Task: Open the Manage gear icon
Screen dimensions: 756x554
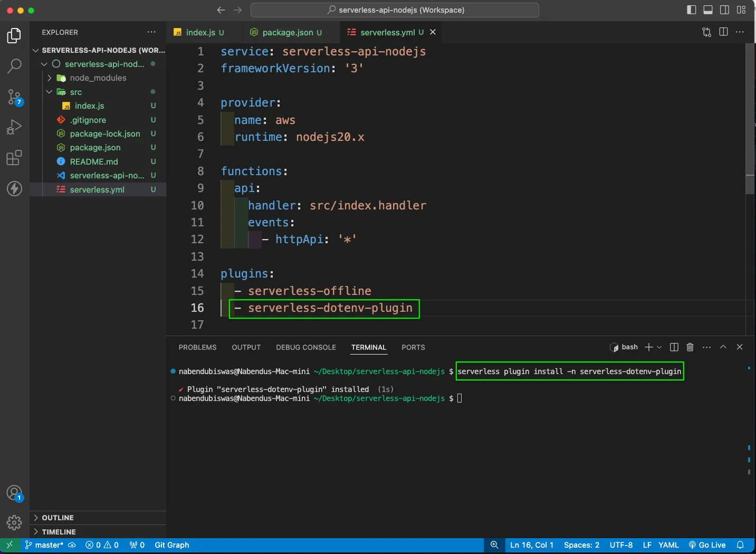Action: tap(14, 522)
